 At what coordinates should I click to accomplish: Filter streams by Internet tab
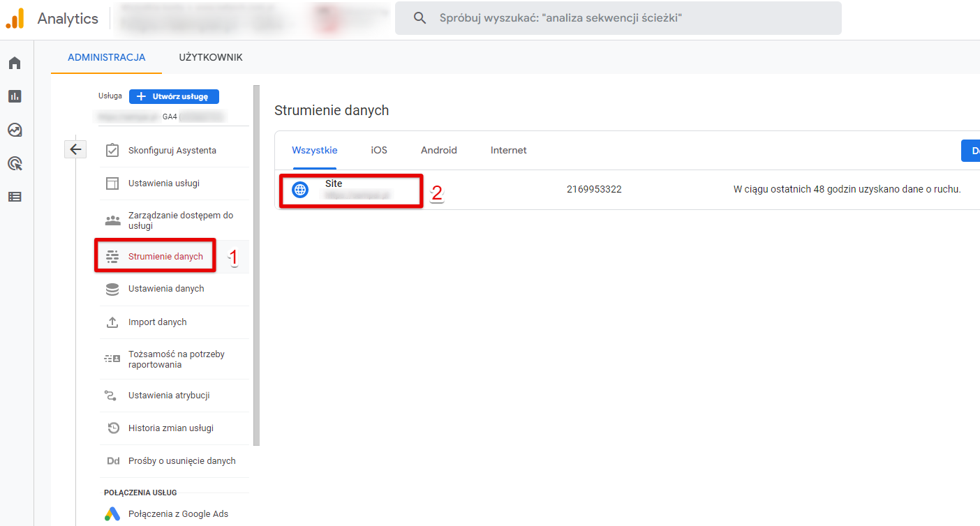tap(509, 150)
